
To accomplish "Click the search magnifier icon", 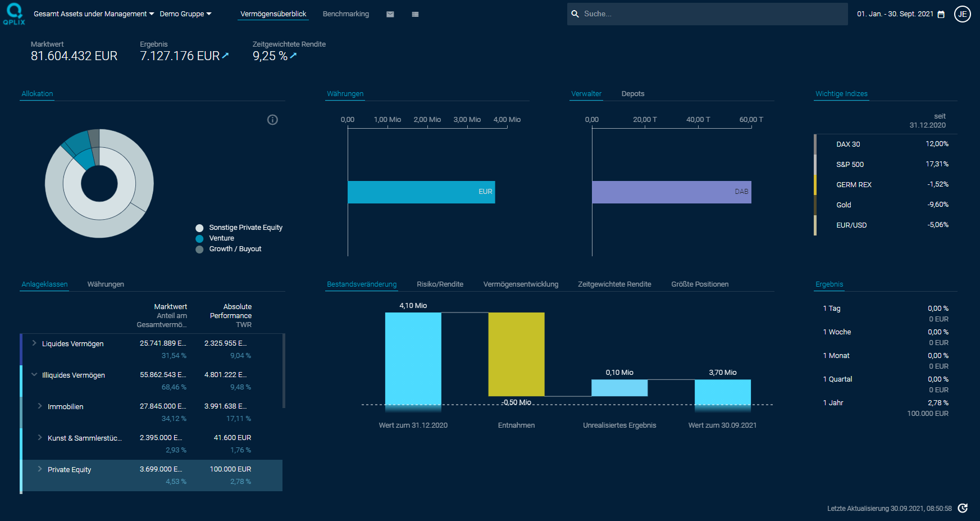I will pyautogui.click(x=575, y=14).
